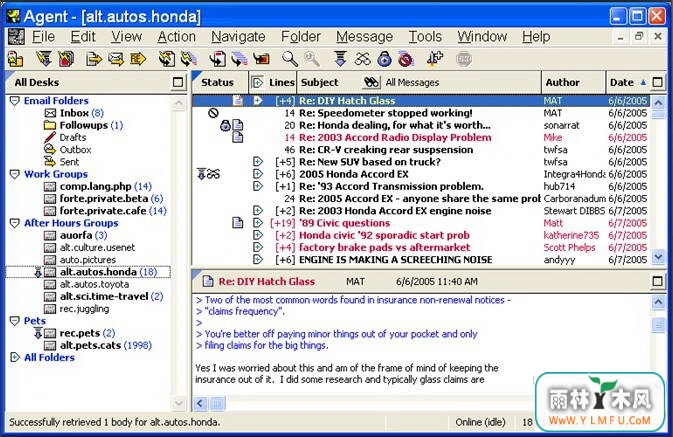
Task: Click the post new message toolbar icon
Action: (x=94, y=59)
